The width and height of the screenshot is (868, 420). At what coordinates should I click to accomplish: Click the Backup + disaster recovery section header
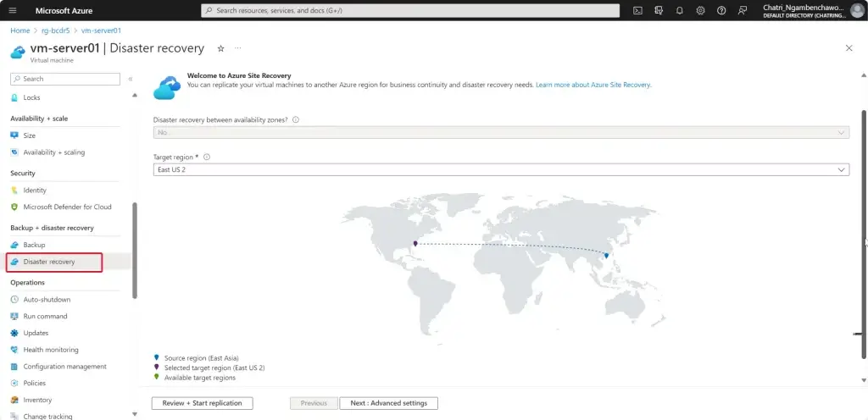(x=52, y=228)
